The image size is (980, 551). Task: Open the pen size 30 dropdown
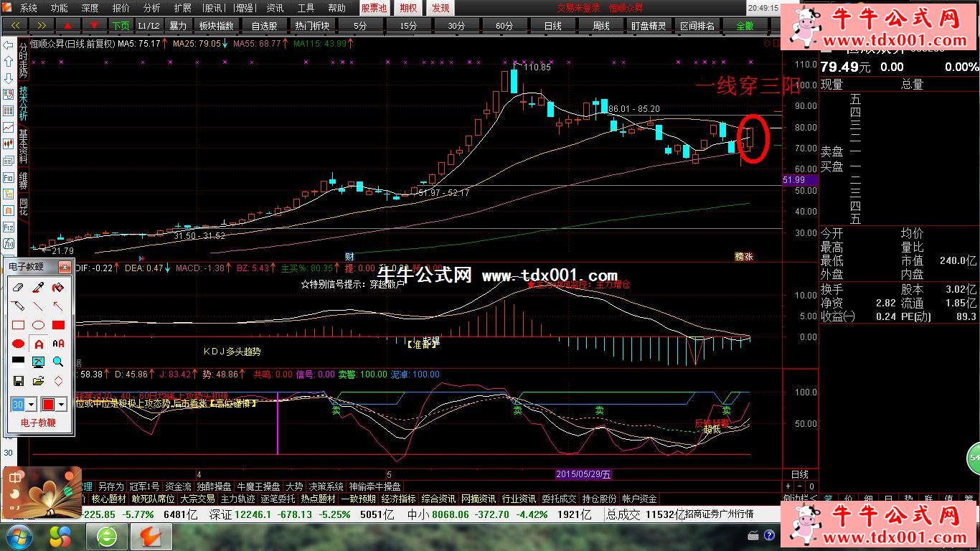32,405
